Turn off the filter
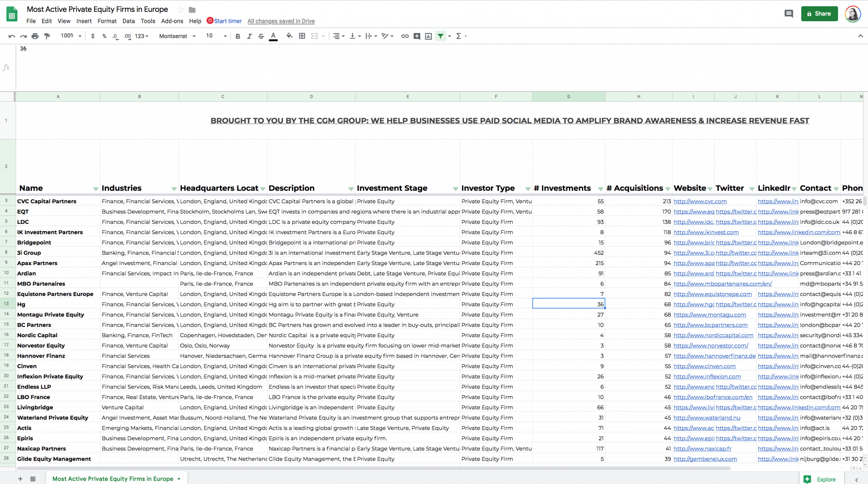Screen dimensions: 868x484 [x=440, y=36]
